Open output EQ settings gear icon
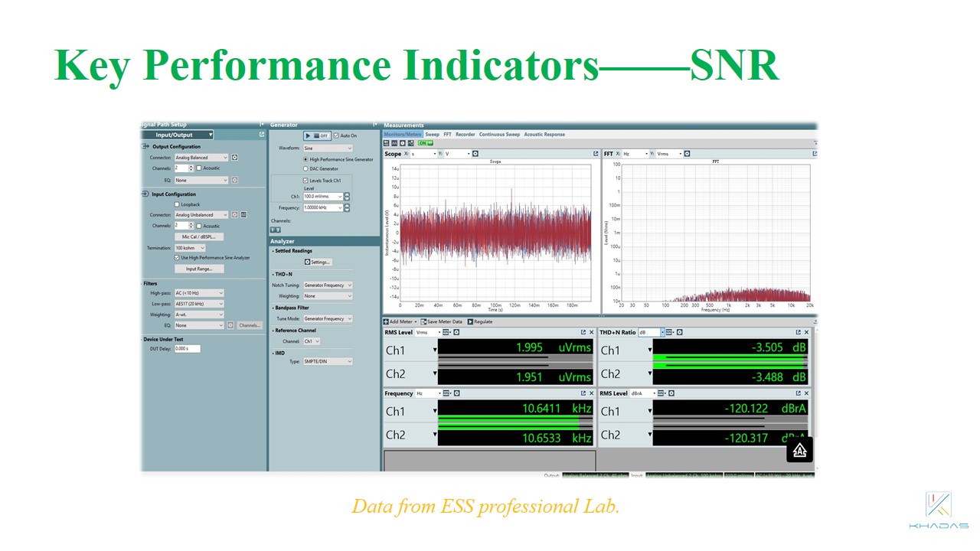The image size is (980, 551). (x=235, y=180)
